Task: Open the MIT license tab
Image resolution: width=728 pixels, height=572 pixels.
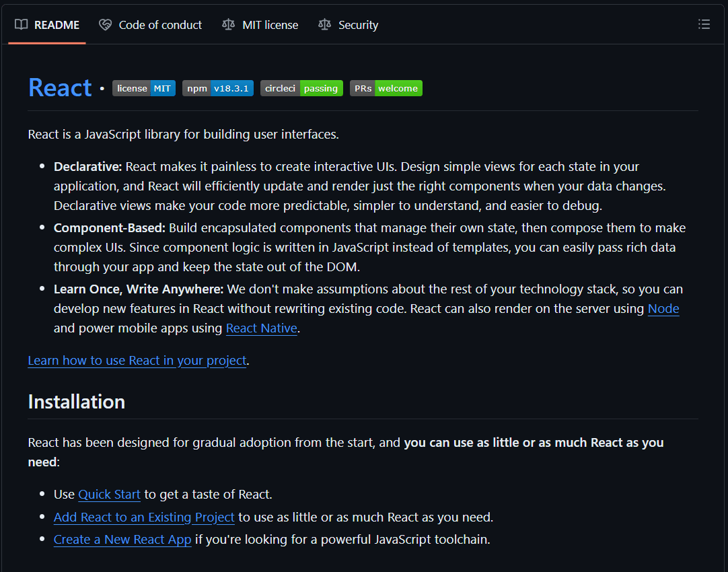Action: click(x=260, y=25)
